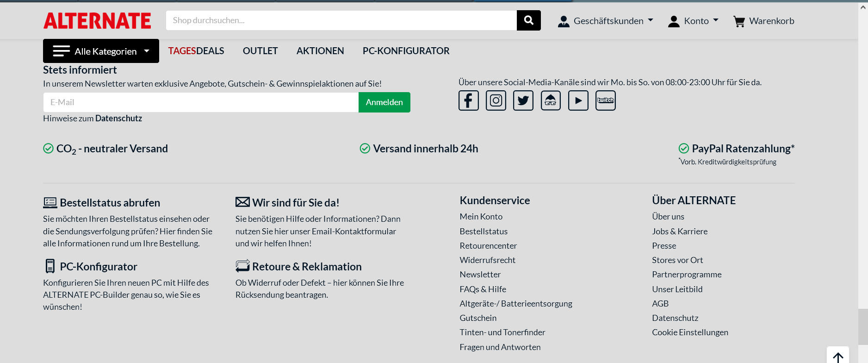The image size is (868, 363).
Task: Open the Warenkorb shopping cart
Action: (x=763, y=21)
